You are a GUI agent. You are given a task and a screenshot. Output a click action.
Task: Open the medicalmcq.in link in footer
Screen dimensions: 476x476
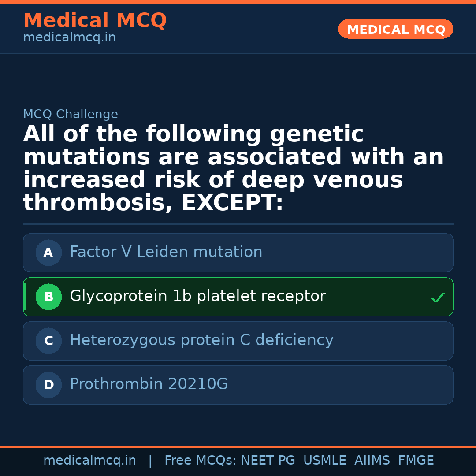[x=89, y=461]
